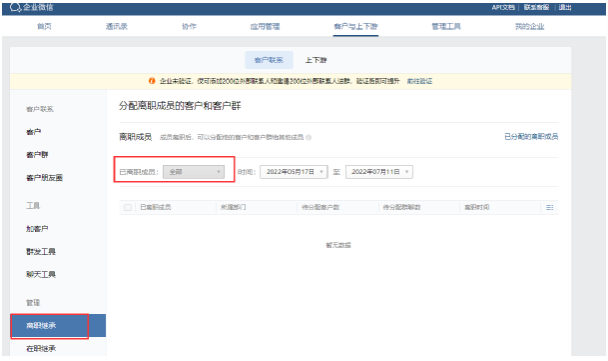The width and height of the screenshot is (608, 361).
Task: Go to 管理工具 in top navigation
Action: pos(446,26)
